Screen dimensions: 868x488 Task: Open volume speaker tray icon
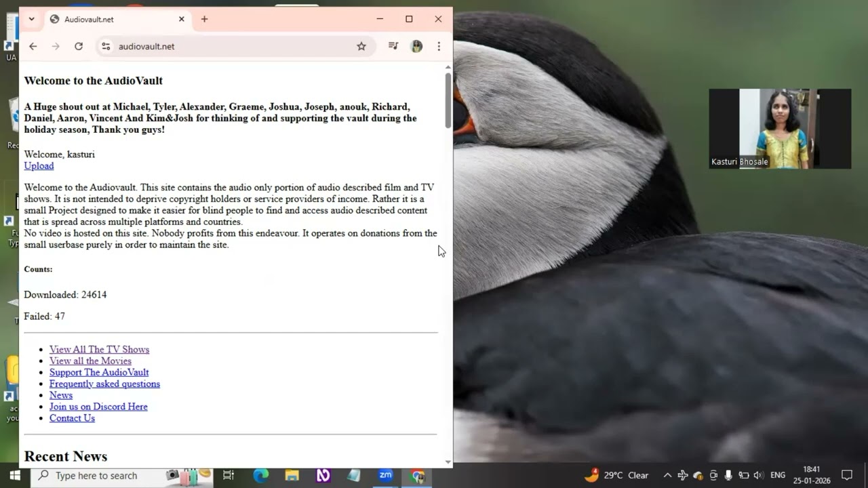pos(758,475)
